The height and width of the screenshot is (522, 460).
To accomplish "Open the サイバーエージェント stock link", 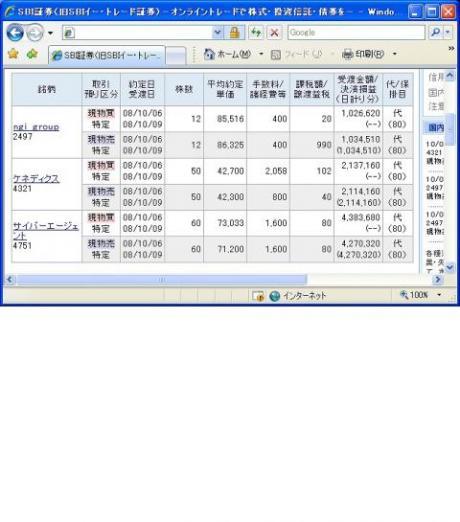I will [46, 231].
